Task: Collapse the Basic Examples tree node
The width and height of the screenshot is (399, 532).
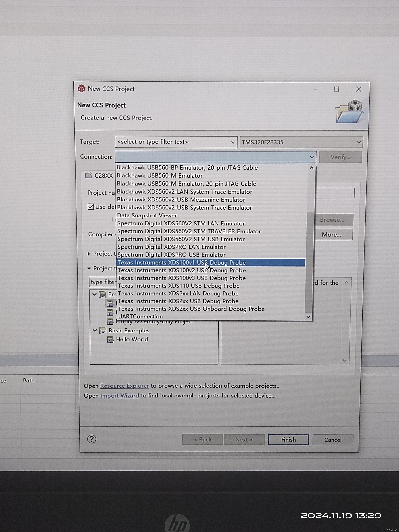Action: tap(95, 331)
